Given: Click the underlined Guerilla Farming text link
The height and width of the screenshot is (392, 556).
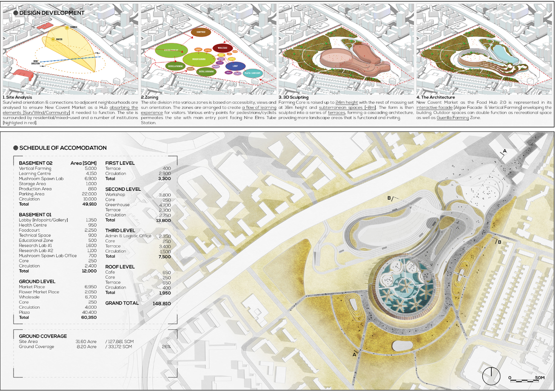Looking at the screenshot, I should [x=453, y=117].
